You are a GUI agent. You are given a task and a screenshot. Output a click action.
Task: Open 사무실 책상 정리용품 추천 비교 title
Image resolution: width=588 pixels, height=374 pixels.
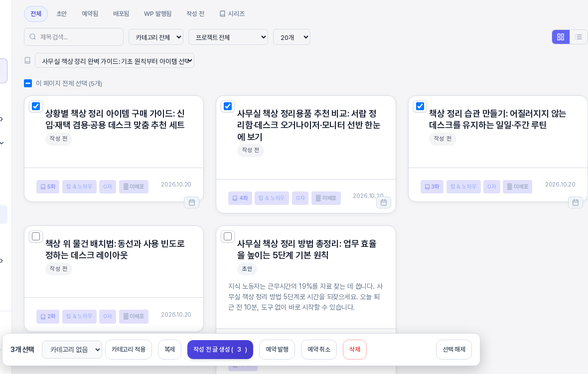(308, 125)
